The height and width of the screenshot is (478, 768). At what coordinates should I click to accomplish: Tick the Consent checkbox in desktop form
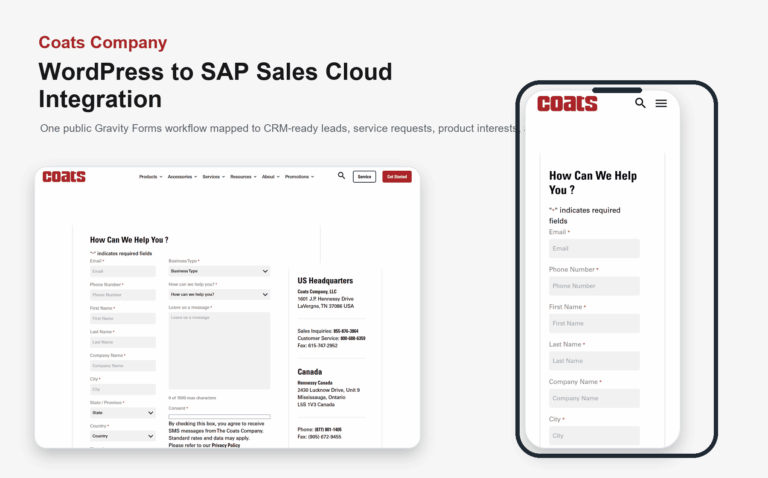[x=219, y=417]
